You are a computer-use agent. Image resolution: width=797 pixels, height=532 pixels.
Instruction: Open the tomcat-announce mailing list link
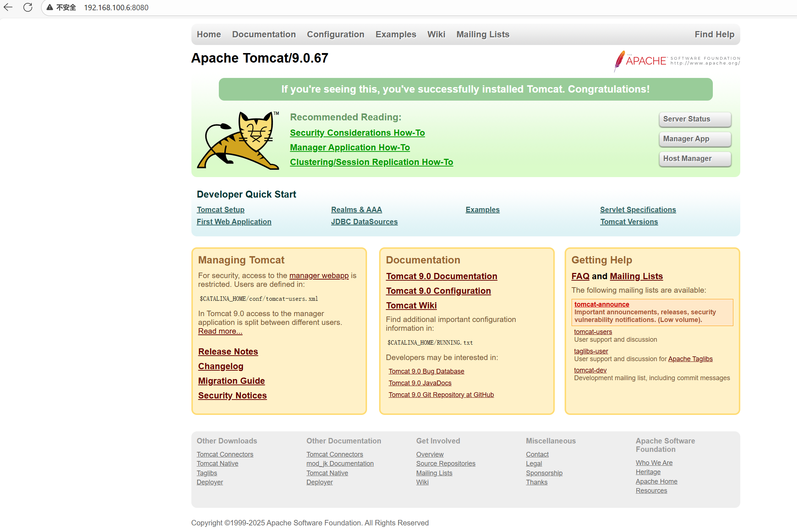click(602, 304)
